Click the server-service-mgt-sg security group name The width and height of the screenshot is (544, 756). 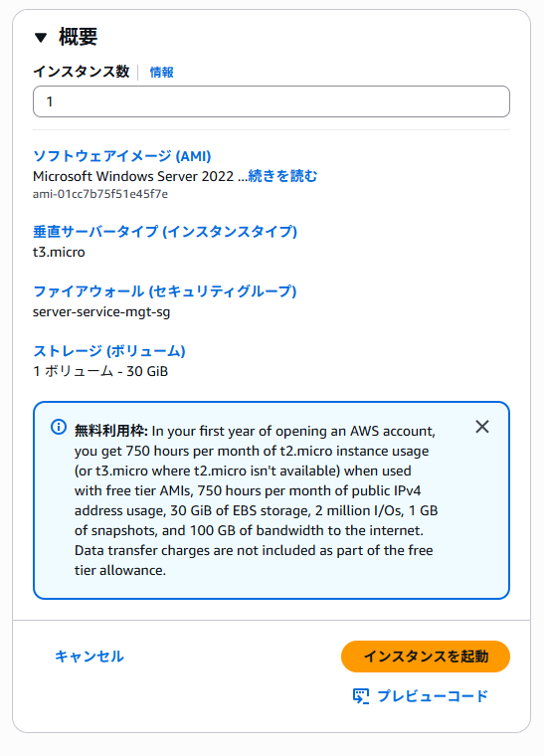101,312
